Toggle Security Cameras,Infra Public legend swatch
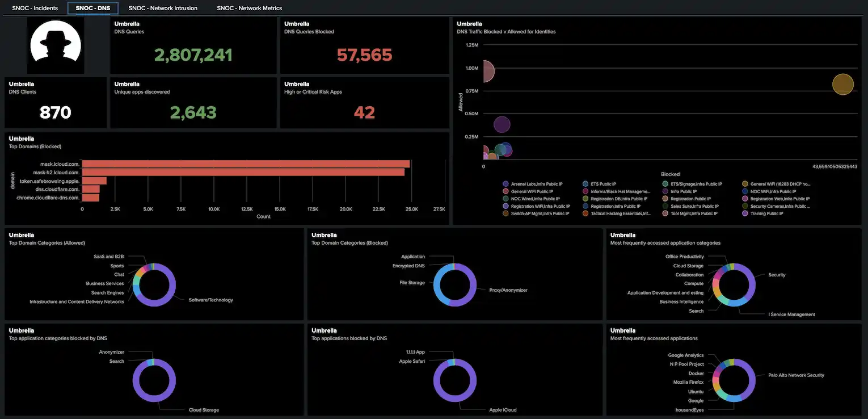Screen dimensions: 868x419 tap(745, 206)
